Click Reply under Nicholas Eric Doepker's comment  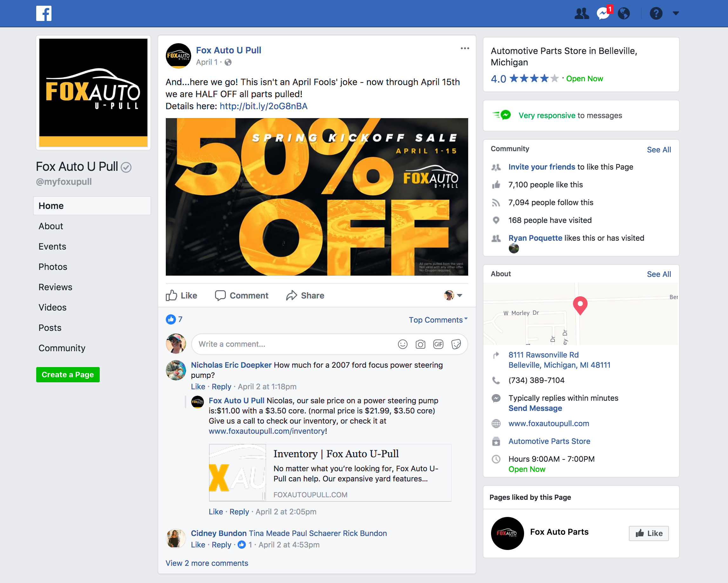(x=221, y=386)
